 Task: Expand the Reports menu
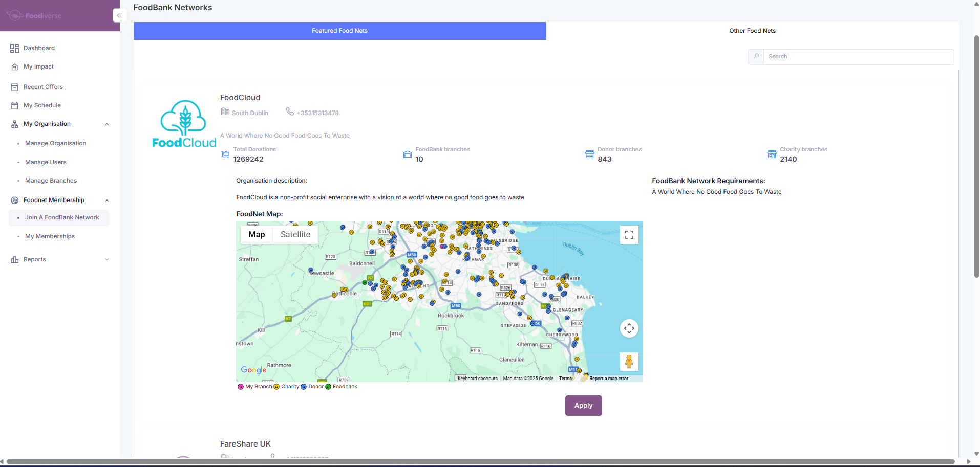pyautogui.click(x=107, y=259)
